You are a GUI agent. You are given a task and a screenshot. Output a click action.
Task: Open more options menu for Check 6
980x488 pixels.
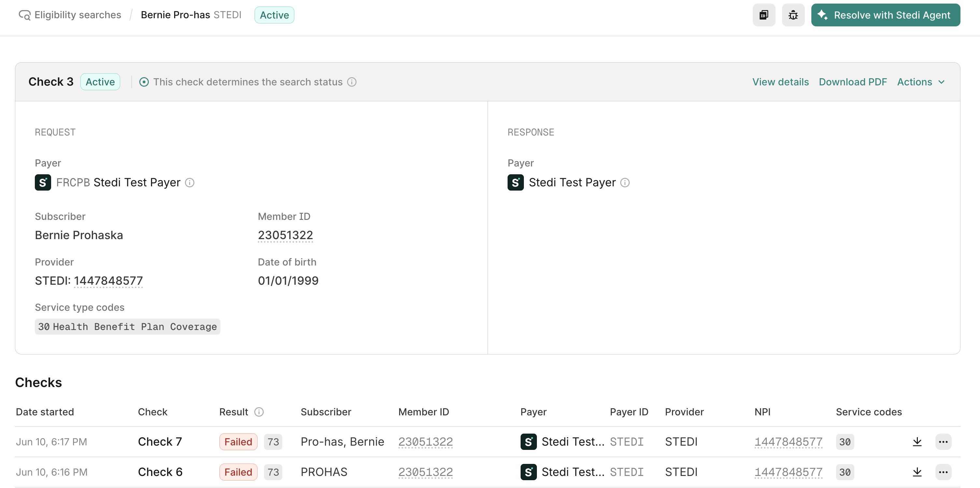tap(943, 472)
